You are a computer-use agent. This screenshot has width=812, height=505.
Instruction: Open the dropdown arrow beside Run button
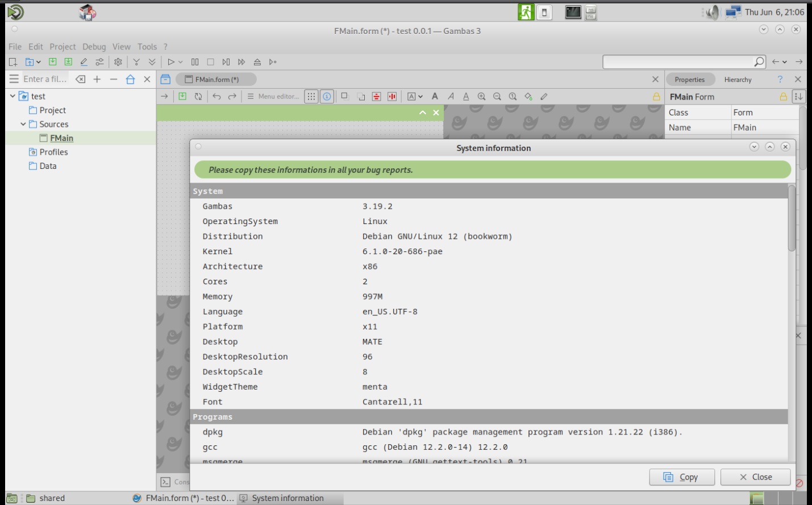(181, 62)
